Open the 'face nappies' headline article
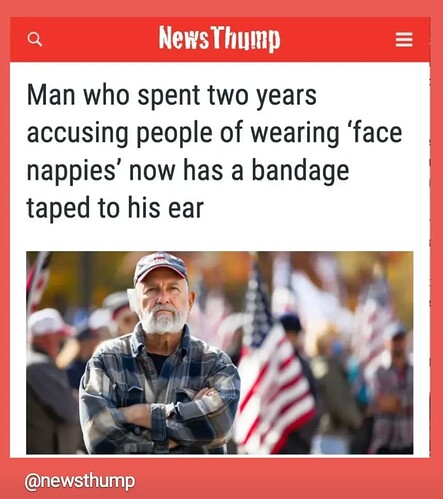This screenshot has height=499, width=443. 215,151
